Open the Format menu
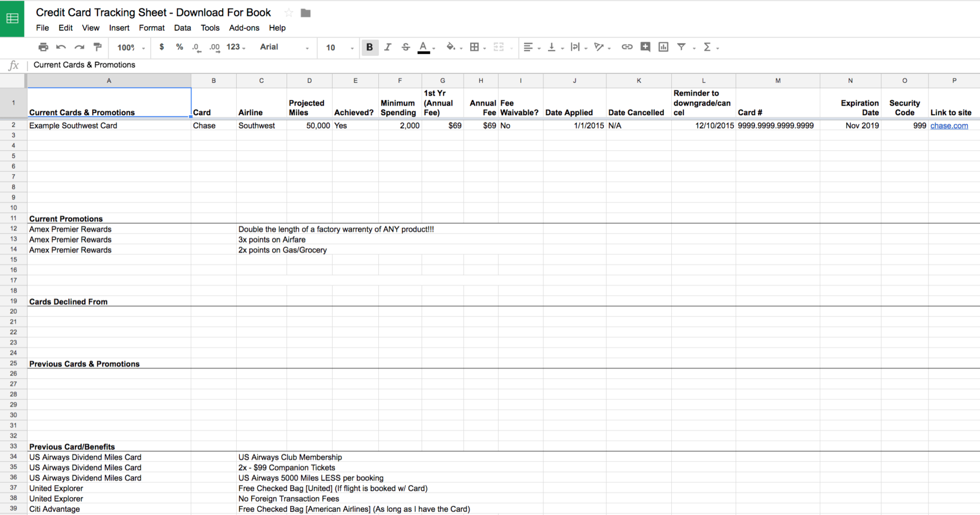This screenshot has height=515, width=980. 152,28
